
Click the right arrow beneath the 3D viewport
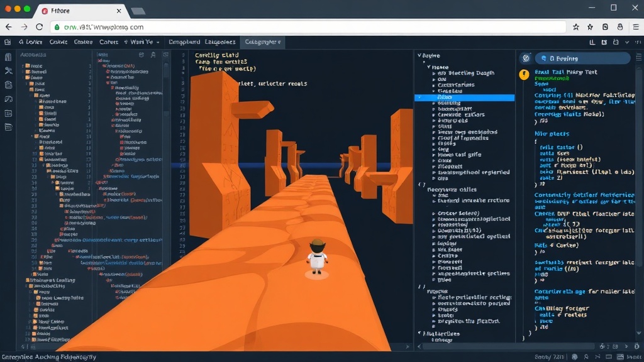[x=408, y=347]
